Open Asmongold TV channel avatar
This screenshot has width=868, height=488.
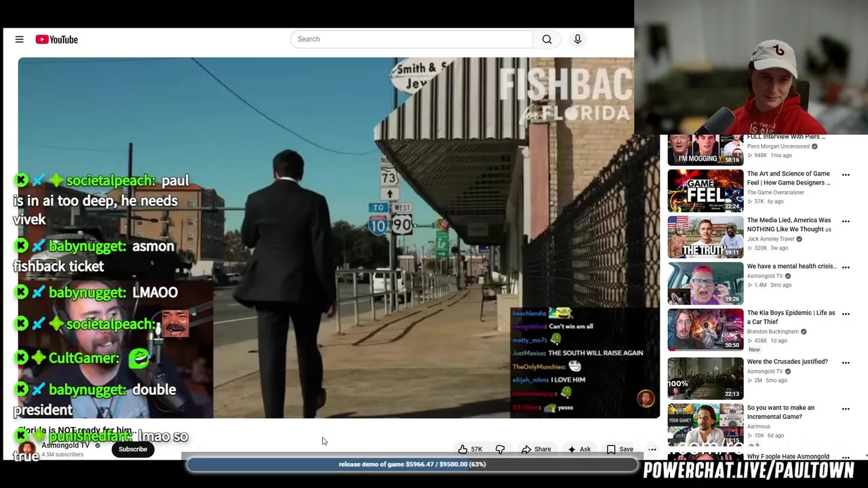pyautogui.click(x=27, y=449)
